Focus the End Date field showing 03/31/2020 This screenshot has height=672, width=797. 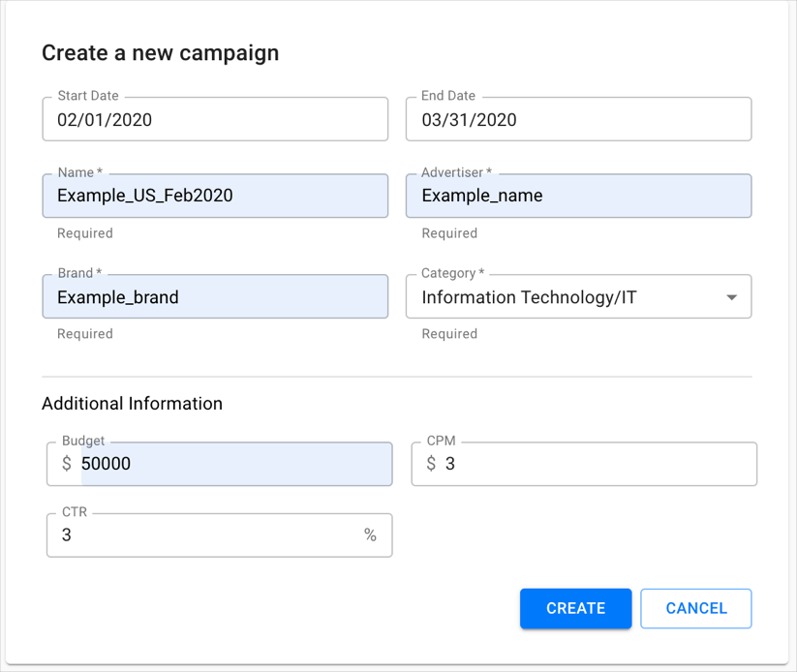pyautogui.click(x=578, y=120)
